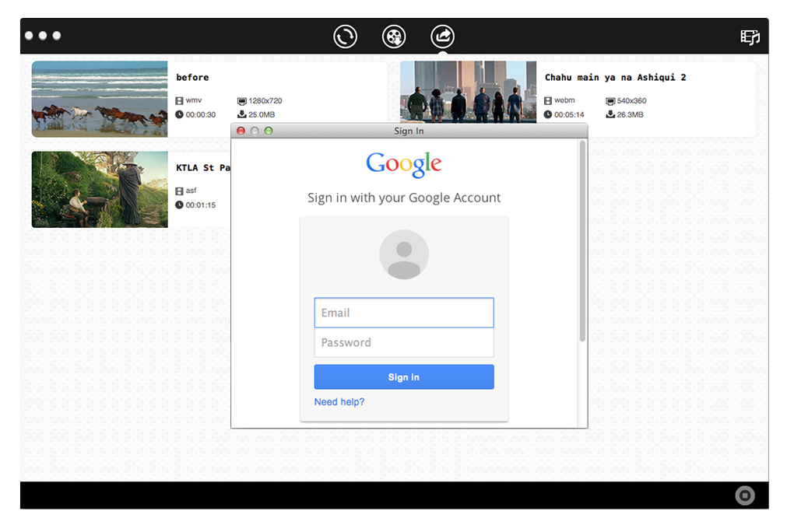Click the 'KTLA St Pa' video title

point(203,167)
